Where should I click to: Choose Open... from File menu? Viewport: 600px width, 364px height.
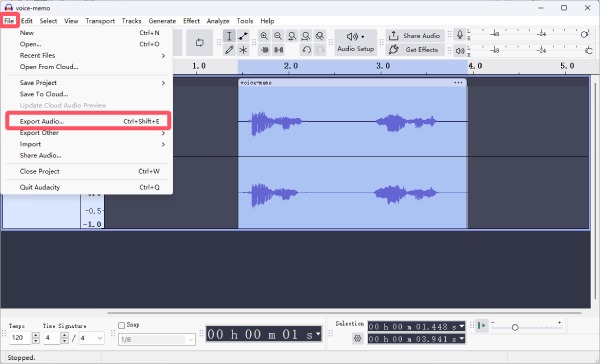tap(88, 44)
